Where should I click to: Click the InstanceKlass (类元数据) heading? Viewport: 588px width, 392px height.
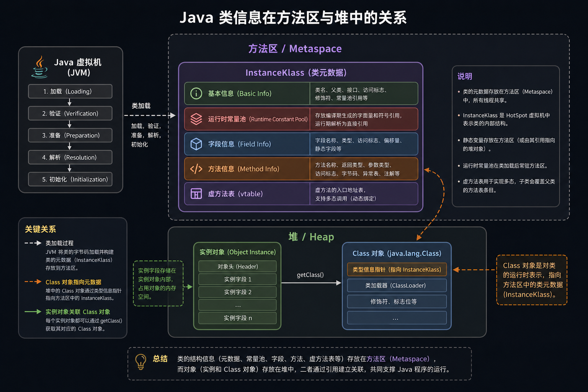click(x=296, y=73)
